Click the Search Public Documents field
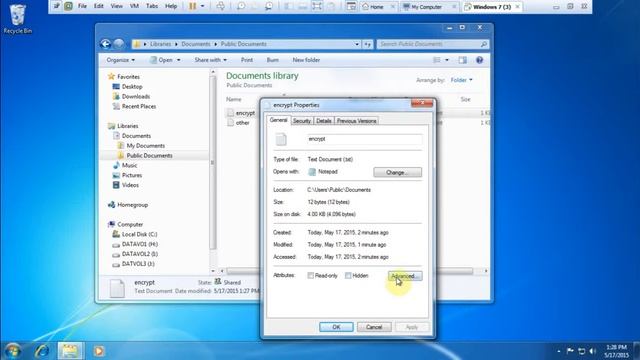This screenshot has width=640, height=360. coord(429,44)
